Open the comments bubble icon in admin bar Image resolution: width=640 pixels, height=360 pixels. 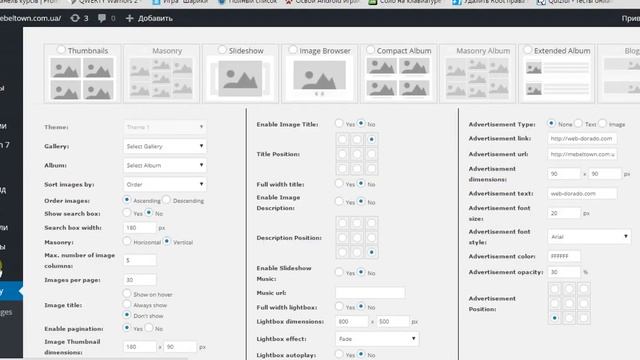102,18
